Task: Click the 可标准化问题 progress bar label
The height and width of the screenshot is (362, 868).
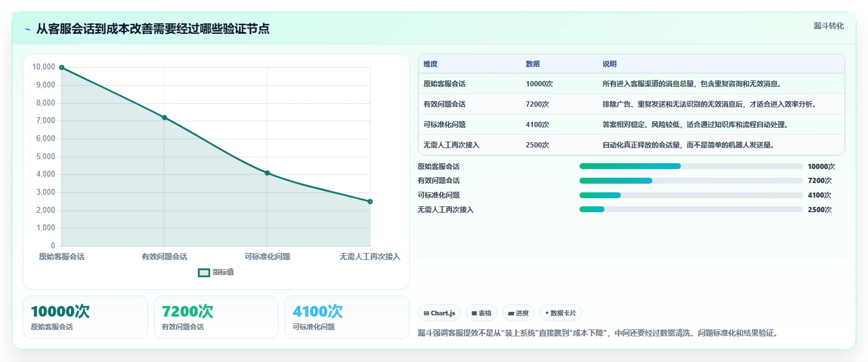Action: [x=439, y=195]
